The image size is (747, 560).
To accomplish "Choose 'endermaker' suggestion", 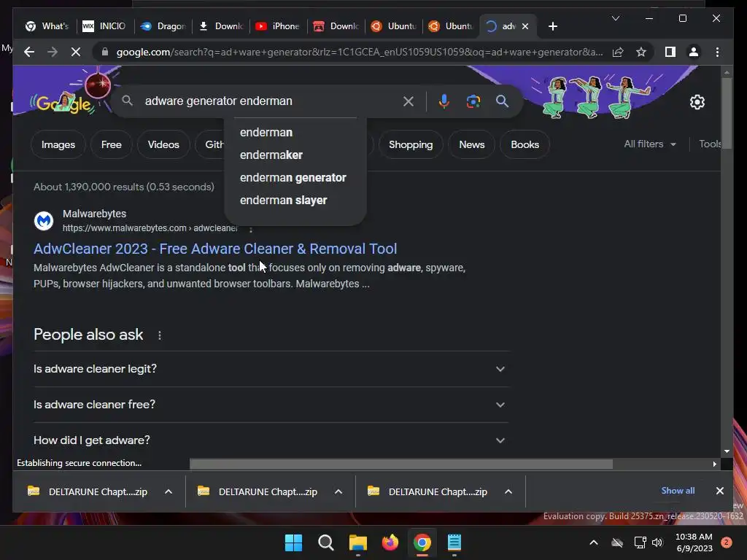I will pyautogui.click(x=295, y=155).
